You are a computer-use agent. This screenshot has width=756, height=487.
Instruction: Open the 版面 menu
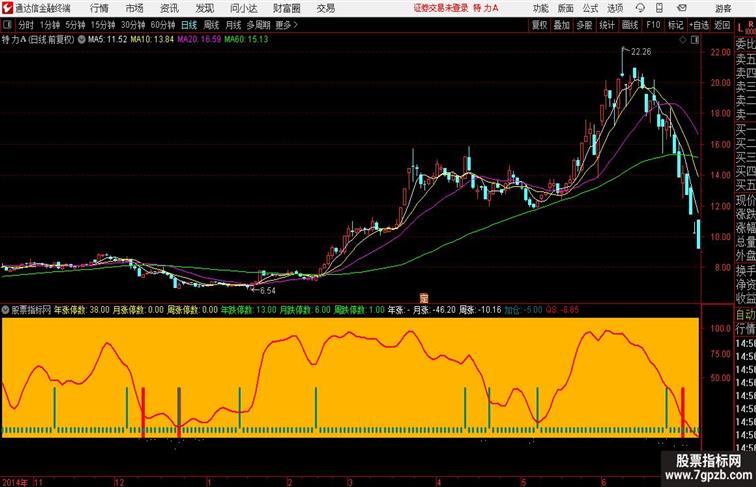coord(565,8)
